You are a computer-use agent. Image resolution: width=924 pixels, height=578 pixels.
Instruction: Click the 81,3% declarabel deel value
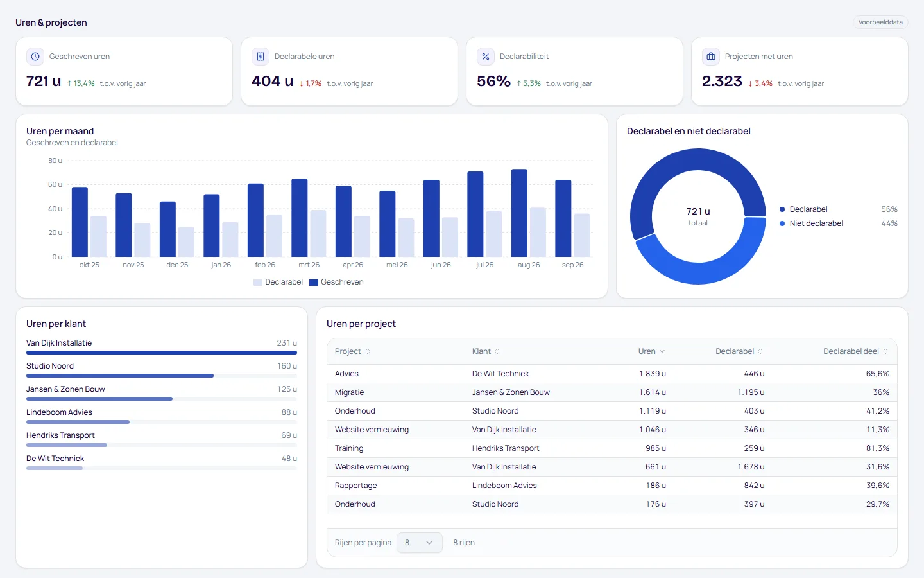(x=878, y=448)
